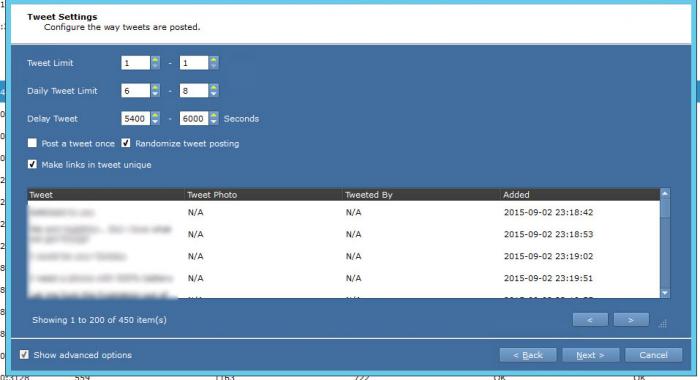Screen dimensions: 700x380
Task: Increase Tweet Limit minimum with up arrow
Action: [x=155, y=59]
